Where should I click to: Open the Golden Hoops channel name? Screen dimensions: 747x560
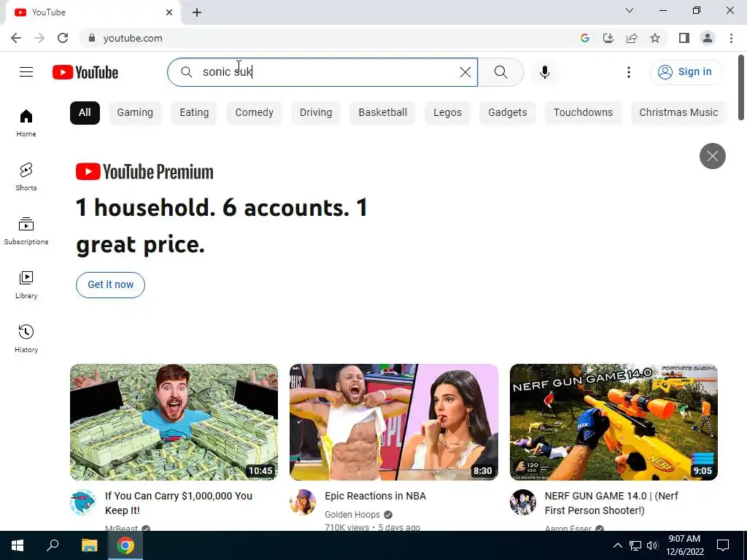(352, 515)
